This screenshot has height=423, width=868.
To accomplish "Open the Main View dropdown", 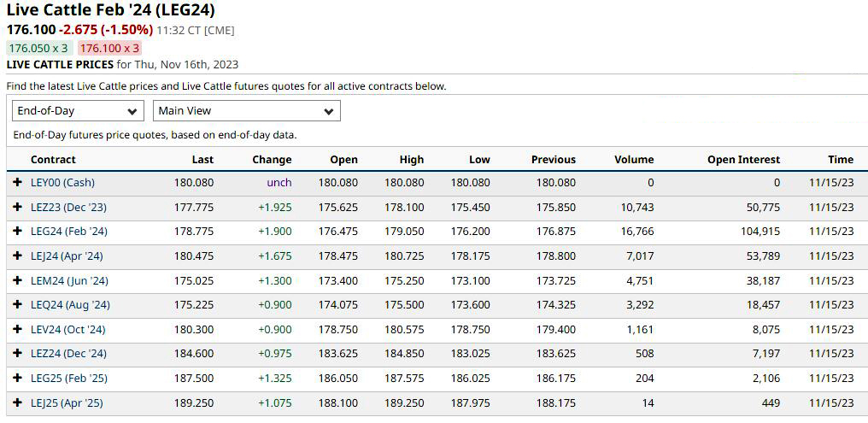I will 246,111.
